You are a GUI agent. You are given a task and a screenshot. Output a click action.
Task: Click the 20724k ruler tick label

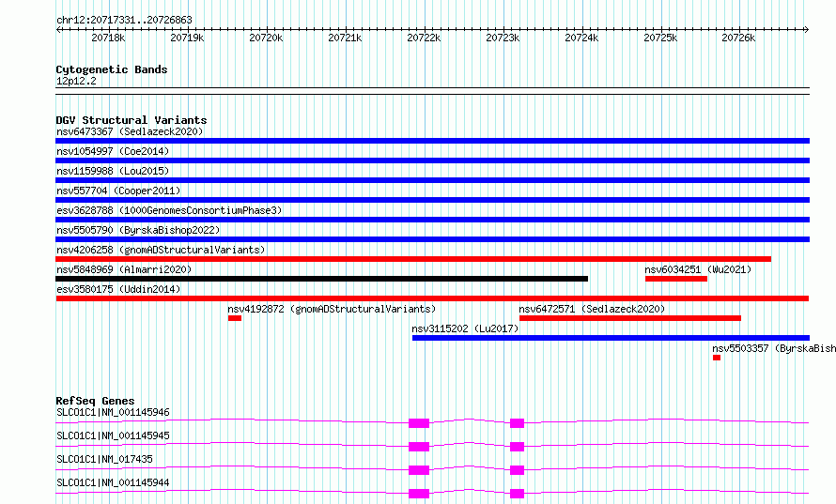(581, 38)
